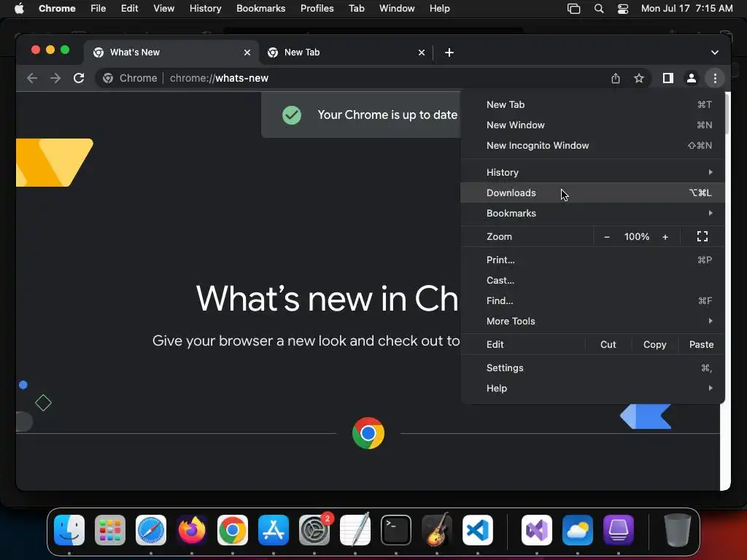Open Trash in the dock
Image resolution: width=747 pixels, height=560 pixels.
(678, 530)
